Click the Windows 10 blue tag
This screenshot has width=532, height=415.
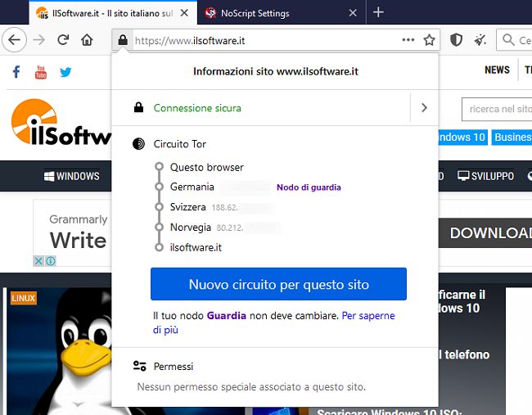tap(462, 137)
